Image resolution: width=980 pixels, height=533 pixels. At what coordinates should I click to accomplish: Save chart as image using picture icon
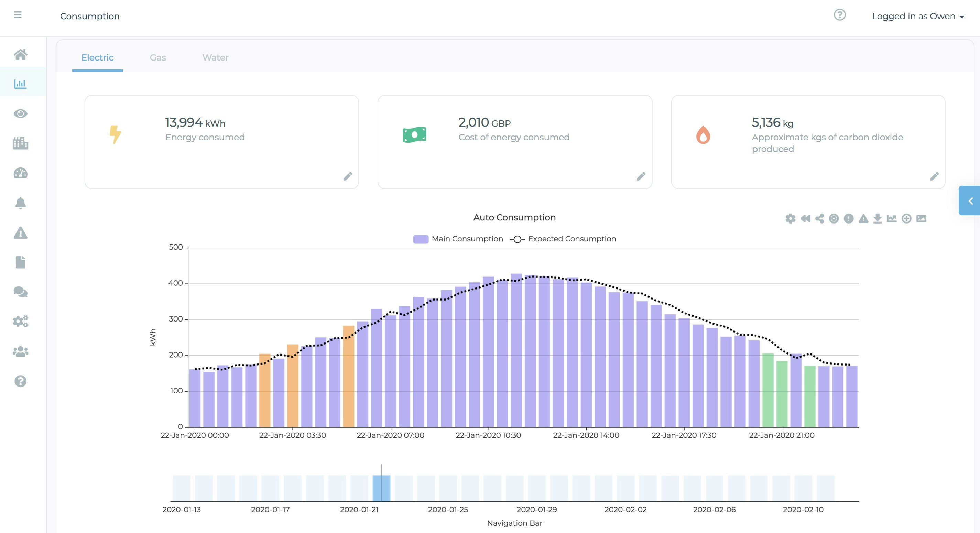pos(921,218)
